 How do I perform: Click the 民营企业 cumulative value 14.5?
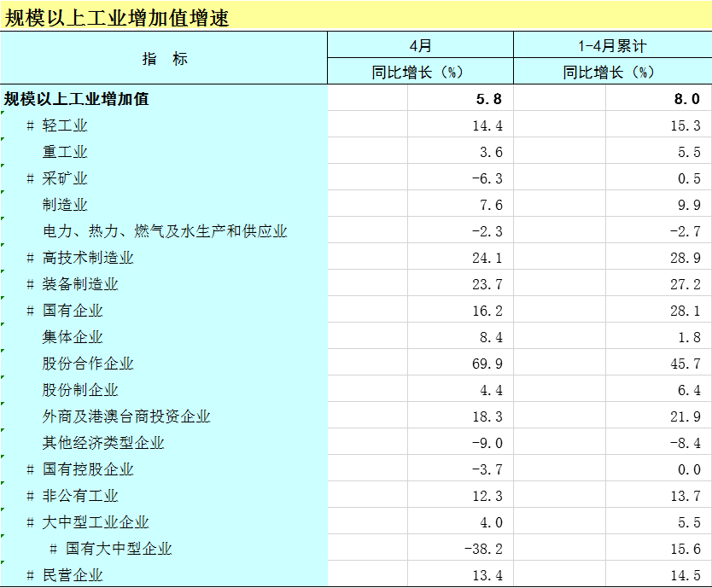coord(686,575)
